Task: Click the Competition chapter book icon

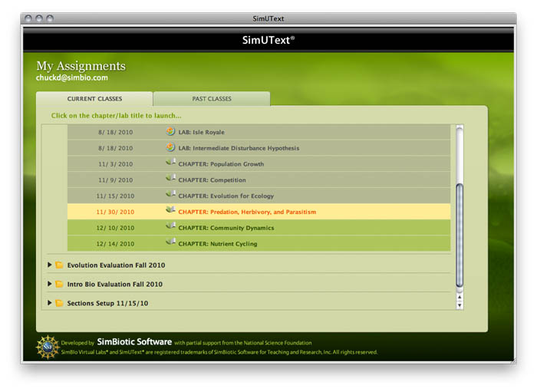Action: [x=171, y=179]
